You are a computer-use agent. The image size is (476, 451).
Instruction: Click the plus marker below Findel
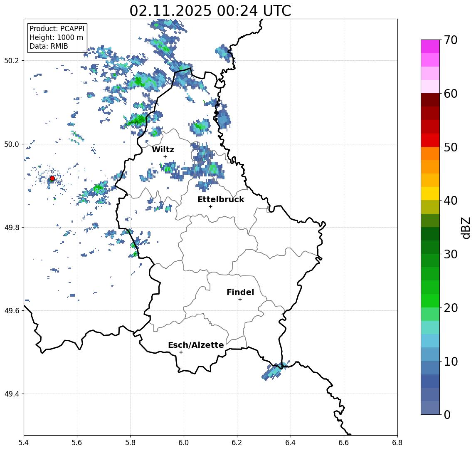coord(240,300)
